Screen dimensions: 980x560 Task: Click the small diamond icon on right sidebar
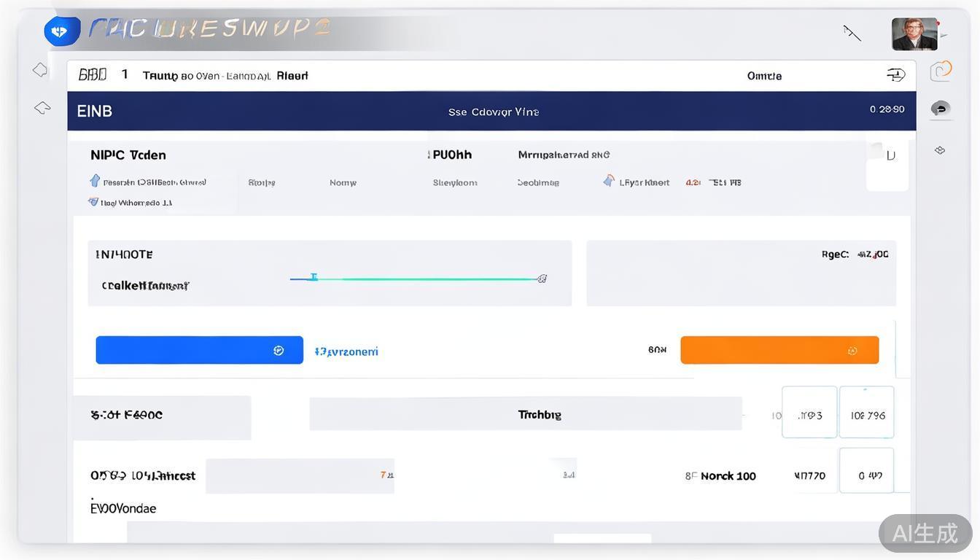(x=940, y=150)
